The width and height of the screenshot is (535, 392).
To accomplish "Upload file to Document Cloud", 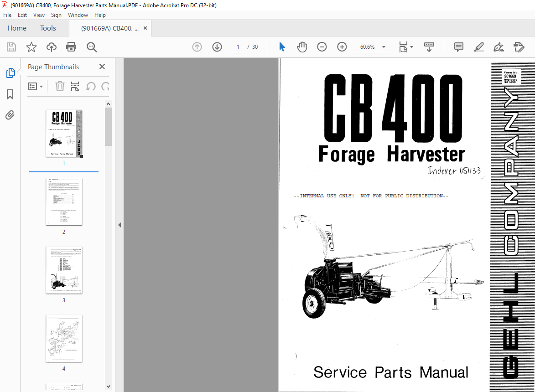I will pyautogui.click(x=52, y=47).
